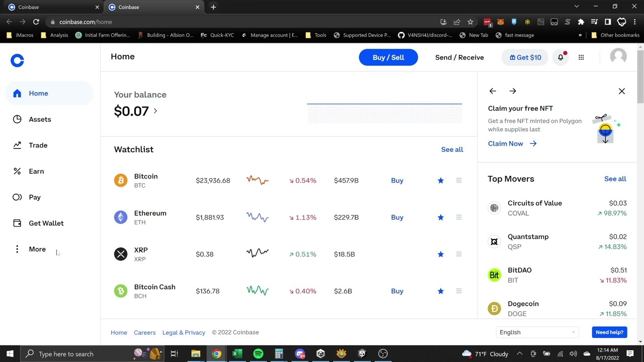This screenshot has width=644, height=362.
Task: Toggle the XRP watchlist star
Action: point(441,254)
